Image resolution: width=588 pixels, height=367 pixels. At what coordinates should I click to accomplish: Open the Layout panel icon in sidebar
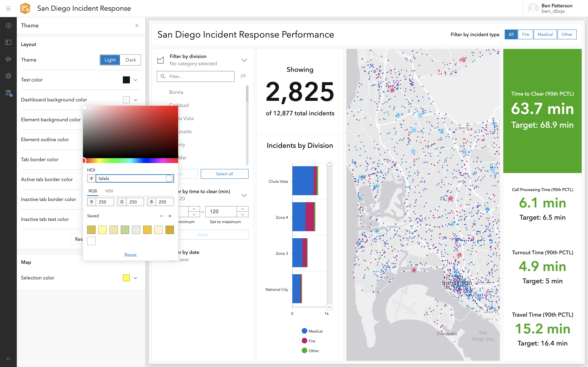(x=8, y=42)
